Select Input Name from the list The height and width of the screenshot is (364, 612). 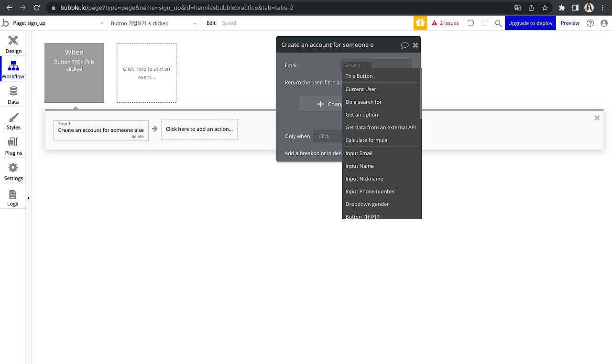click(x=382, y=166)
